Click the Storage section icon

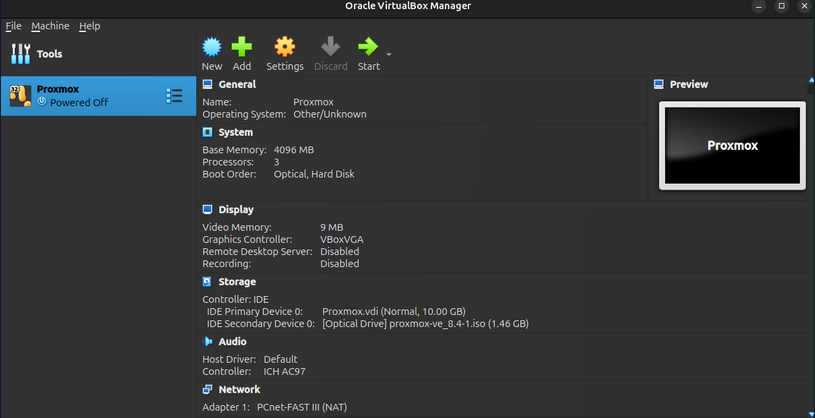pyautogui.click(x=208, y=282)
